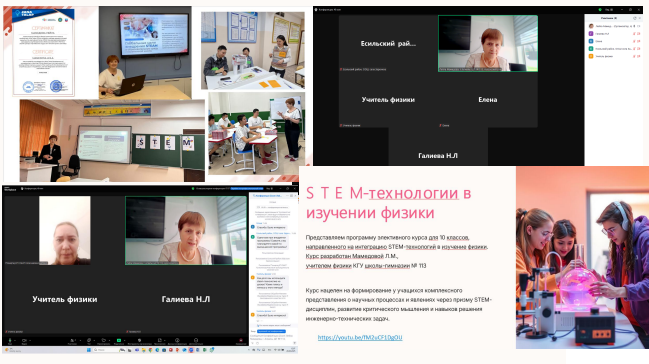The image size is (649, 364).
Task: Expand the arrow next to Share Screen
Action: 125,340
